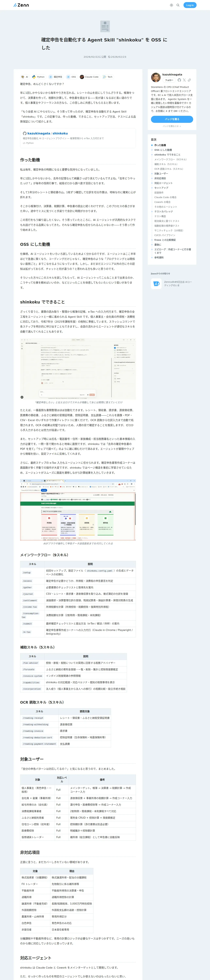Screen dimensions: 210x980
Task: Open search with the magnifier icon
Action: [178, 5]
